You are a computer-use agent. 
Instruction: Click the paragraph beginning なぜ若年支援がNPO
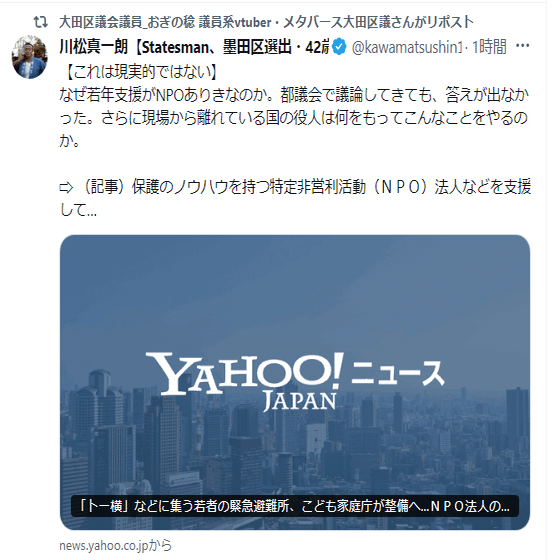tap(294, 118)
